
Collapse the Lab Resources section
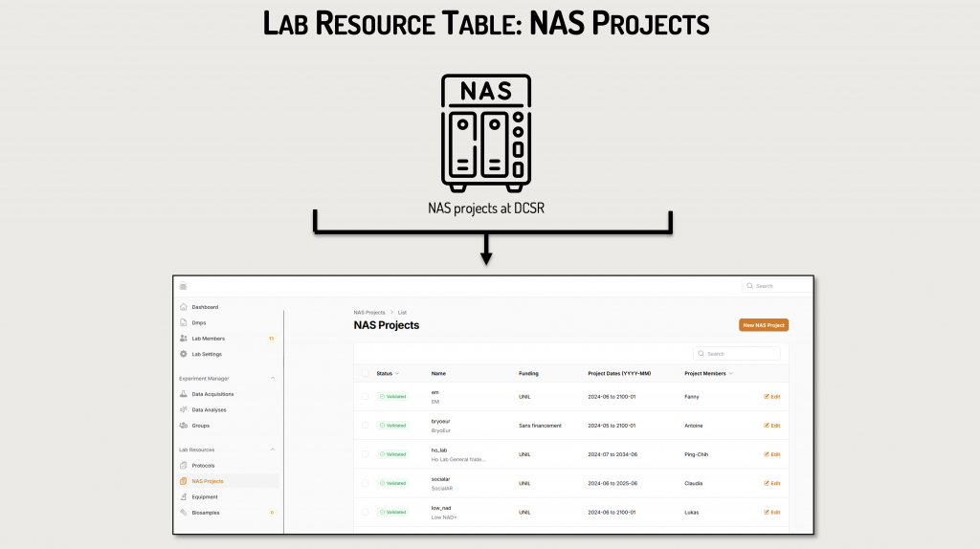272,450
